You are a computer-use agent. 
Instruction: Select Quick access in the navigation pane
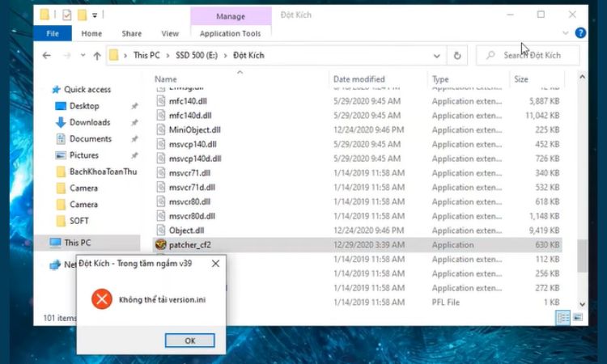tap(87, 89)
